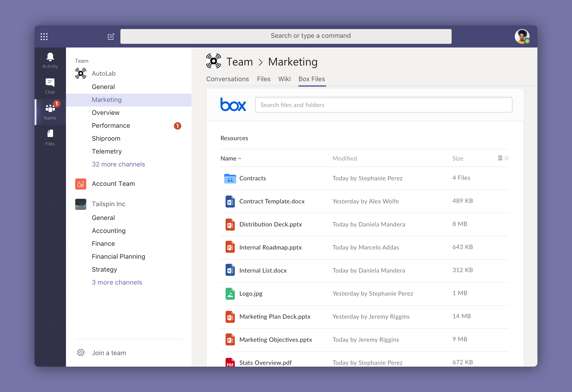Switch to the Conversations tab
The width and height of the screenshot is (572, 392).
click(x=227, y=79)
